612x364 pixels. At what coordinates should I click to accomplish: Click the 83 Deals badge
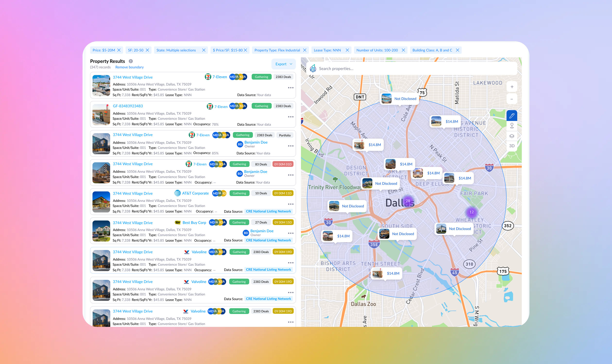pos(261,164)
